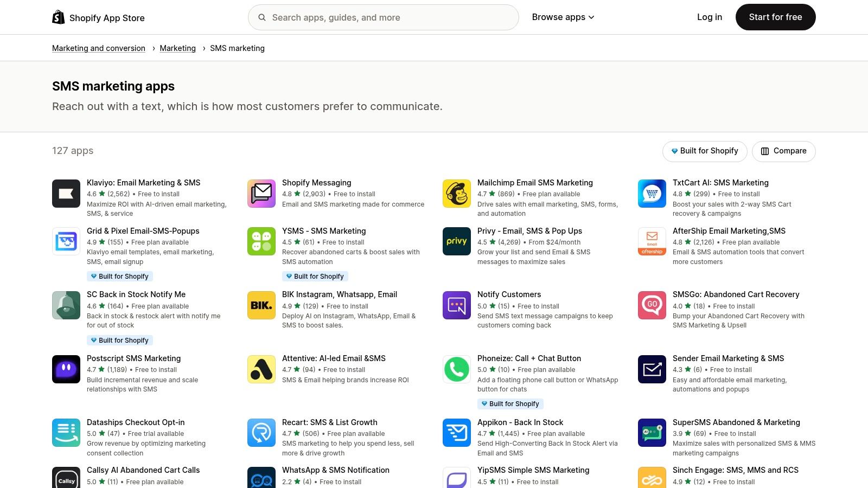Open the Privy app icon

(456, 241)
